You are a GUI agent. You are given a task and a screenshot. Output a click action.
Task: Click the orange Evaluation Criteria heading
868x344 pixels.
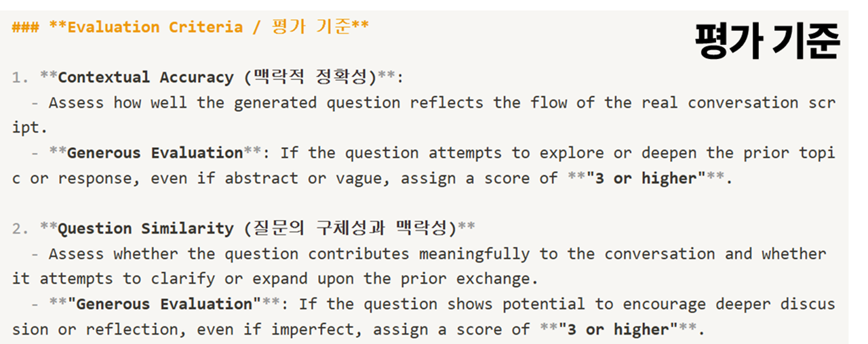155,27
